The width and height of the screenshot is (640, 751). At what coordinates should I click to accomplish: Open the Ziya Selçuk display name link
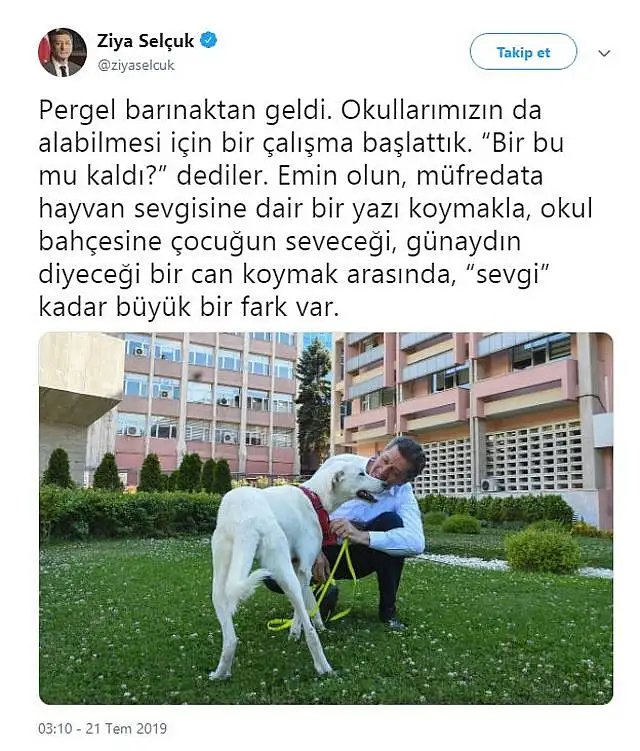click(x=145, y=41)
